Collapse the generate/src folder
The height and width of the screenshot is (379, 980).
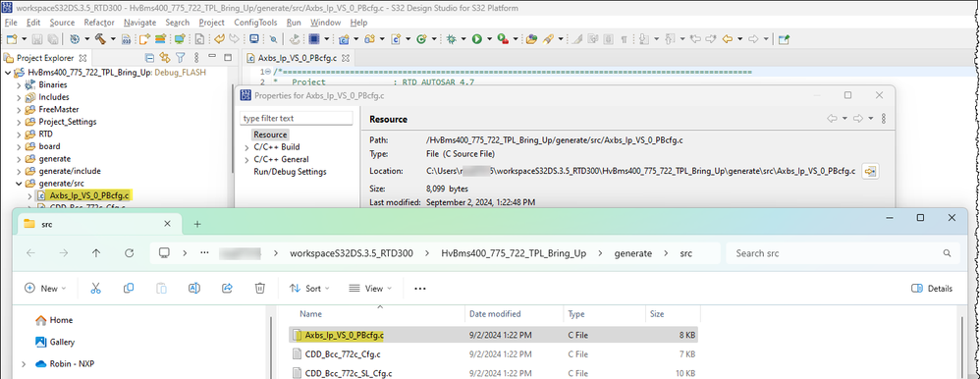tap(18, 184)
